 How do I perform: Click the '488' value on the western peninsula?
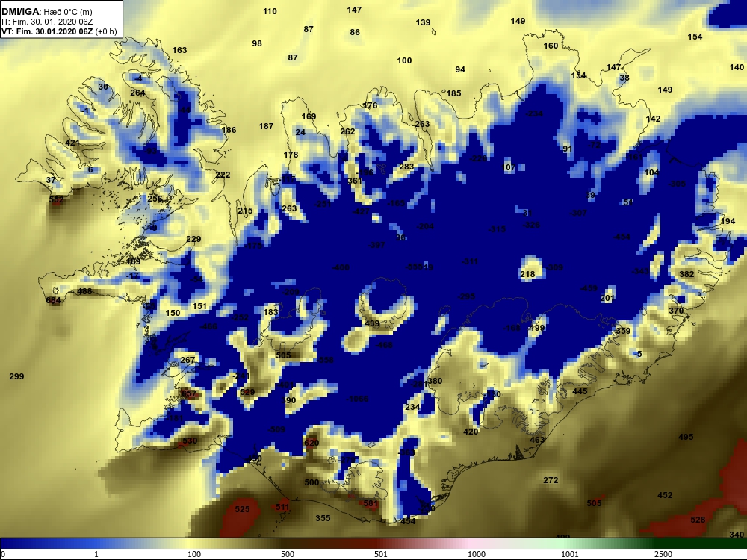[84, 291]
